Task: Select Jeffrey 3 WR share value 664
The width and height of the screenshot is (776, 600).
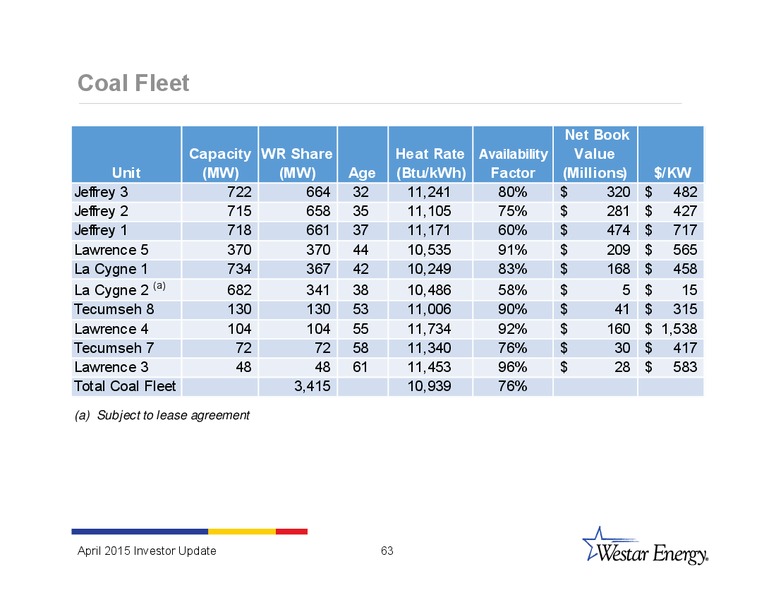Action: click(x=318, y=192)
